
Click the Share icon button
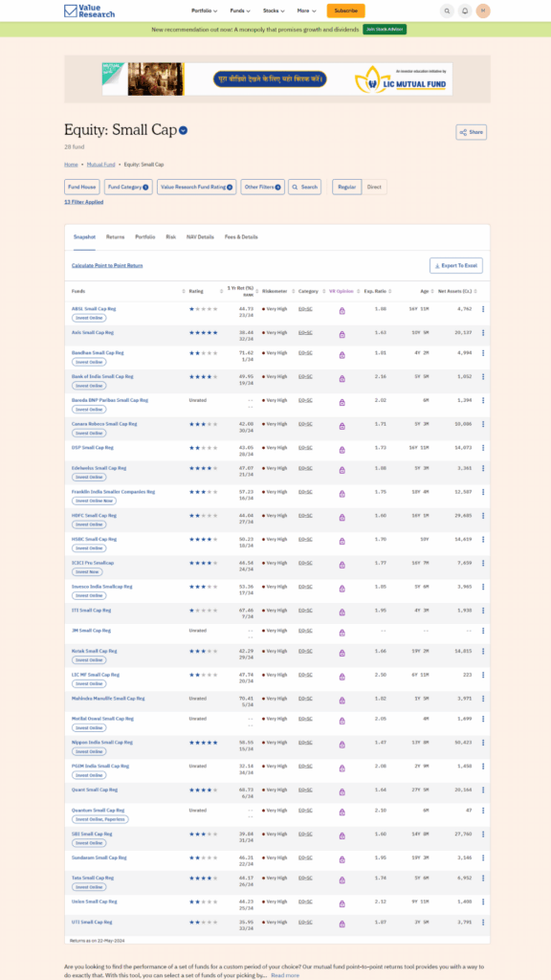(x=471, y=132)
